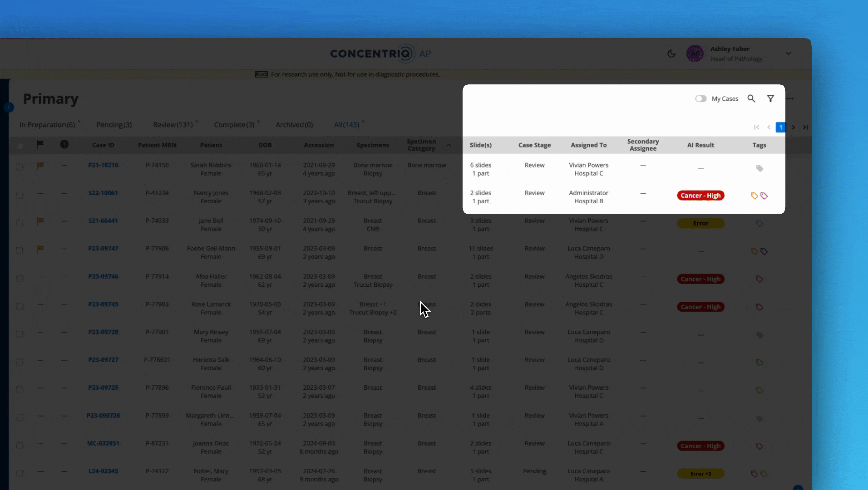The width and height of the screenshot is (868, 490).
Task: Click the flag on Foebe Gell-Mann row
Action: [40, 249]
